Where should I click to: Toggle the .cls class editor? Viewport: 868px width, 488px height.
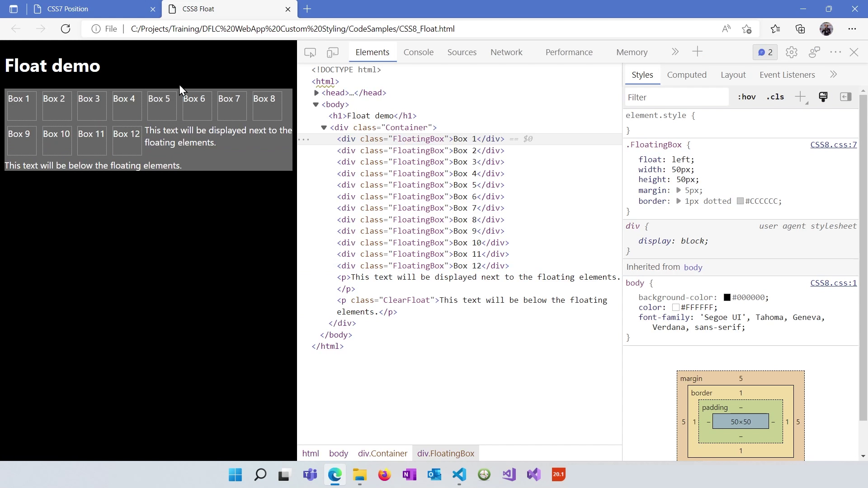point(775,97)
